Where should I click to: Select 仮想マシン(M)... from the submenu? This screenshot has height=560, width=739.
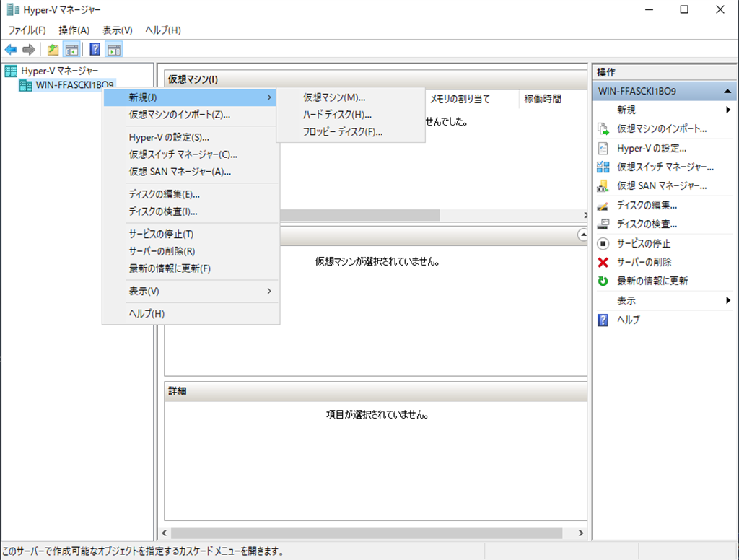[334, 97]
